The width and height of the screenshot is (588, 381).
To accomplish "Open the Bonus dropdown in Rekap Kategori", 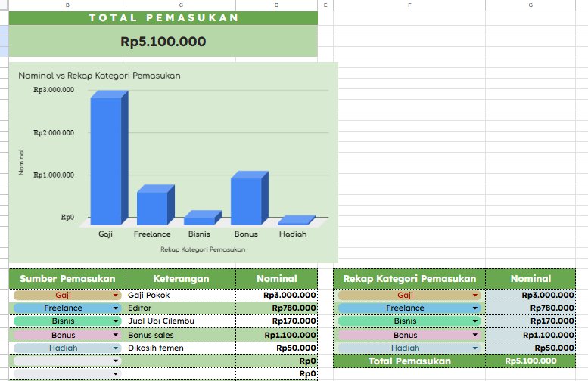I will [x=474, y=335].
